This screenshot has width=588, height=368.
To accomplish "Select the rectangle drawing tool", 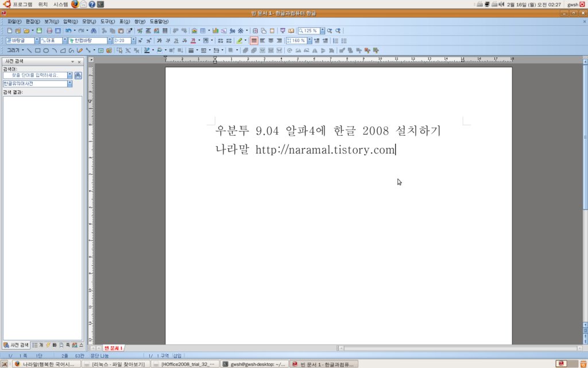I will click(37, 51).
